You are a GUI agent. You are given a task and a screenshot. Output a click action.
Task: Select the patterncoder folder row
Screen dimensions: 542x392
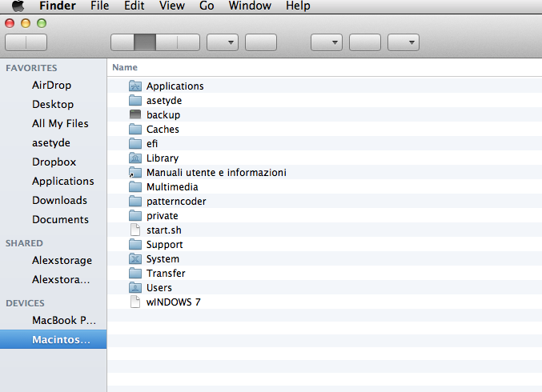point(324,202)
